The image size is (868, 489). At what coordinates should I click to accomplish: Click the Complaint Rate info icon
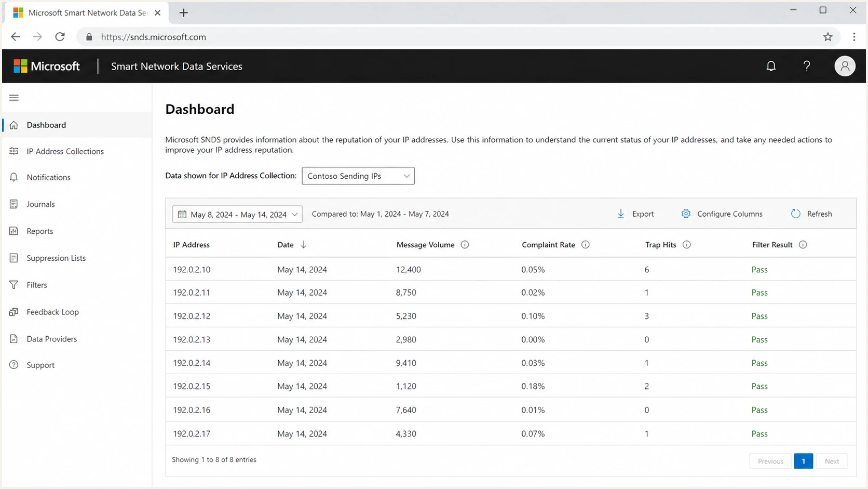click(x=586, y=245)
